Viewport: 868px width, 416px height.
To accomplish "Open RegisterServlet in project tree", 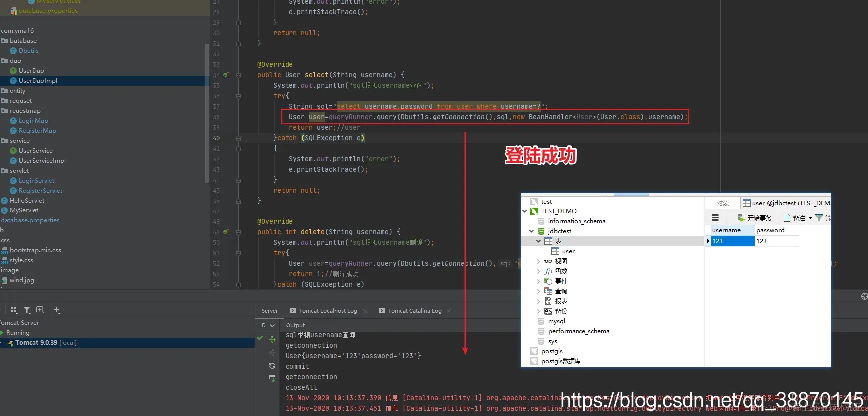I will tap(40, 191).
